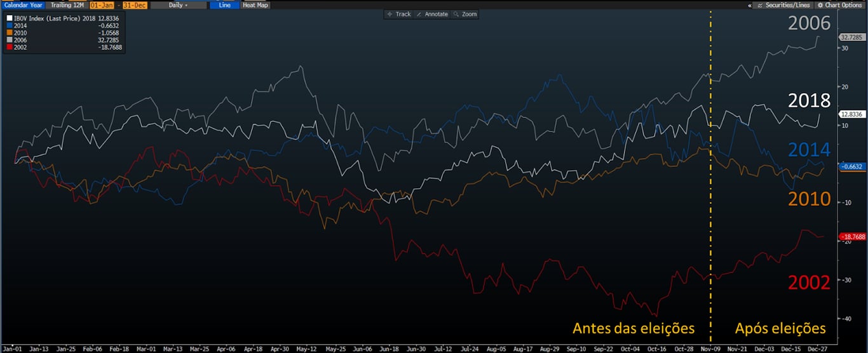Viewport: 868px width, 353px height.
Task: Click the 12.8336 price flag on right axis
Action: [852, 114]
